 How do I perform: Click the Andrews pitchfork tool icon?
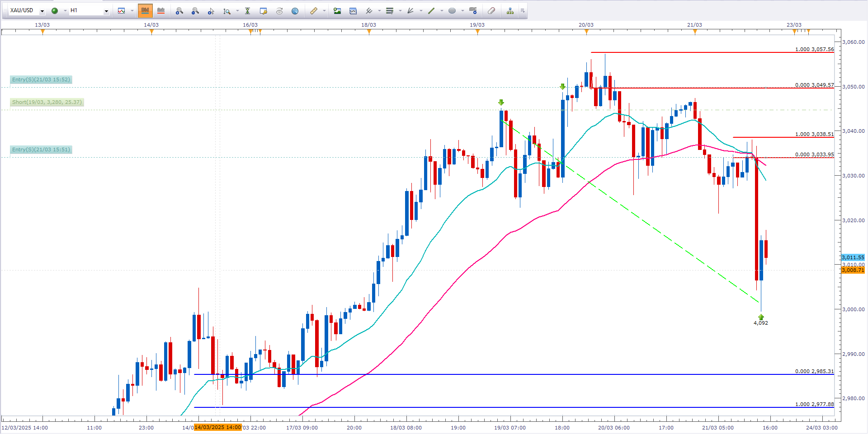(410, 11)
